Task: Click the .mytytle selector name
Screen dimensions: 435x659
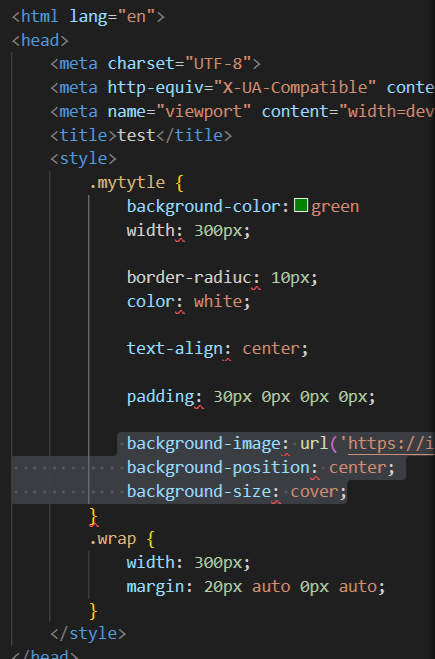Action: 127,183
